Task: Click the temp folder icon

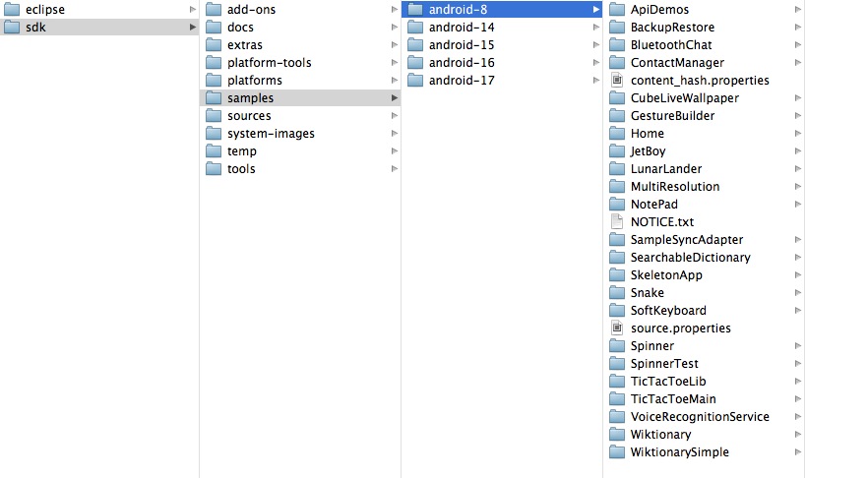Action: click(214, 151)
